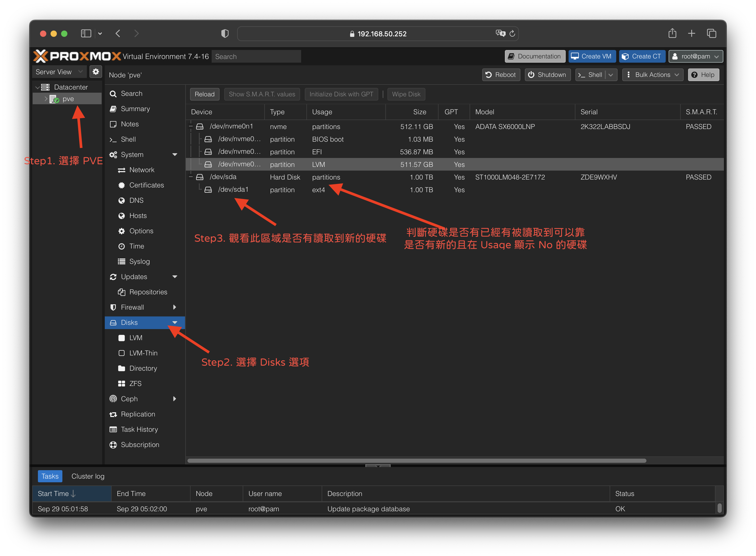Expand the pve node in tree
Viewport: 756px width, 556px height.
click(46, 99)
